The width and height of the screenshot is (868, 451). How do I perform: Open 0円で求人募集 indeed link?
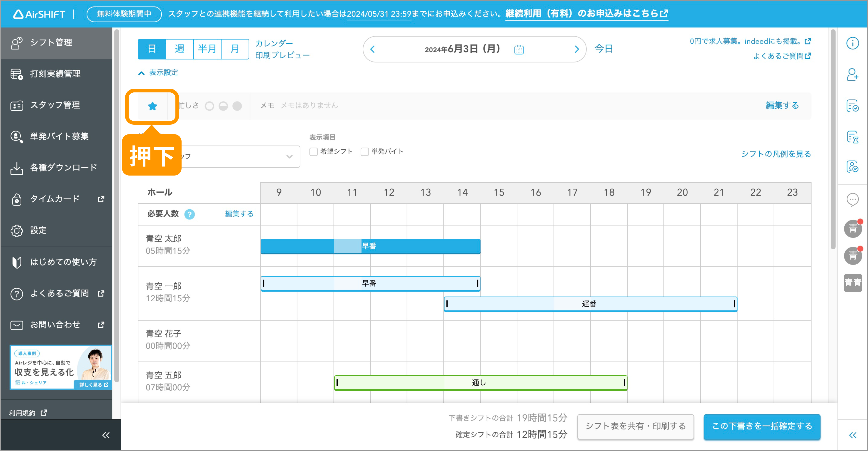point(750,41)
